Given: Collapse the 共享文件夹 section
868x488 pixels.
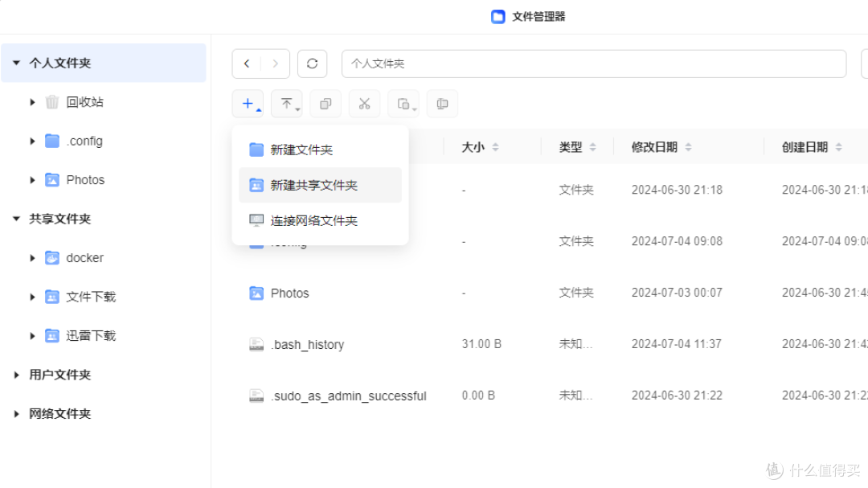Looking at the screenshot, I should [x=17, y=219].
